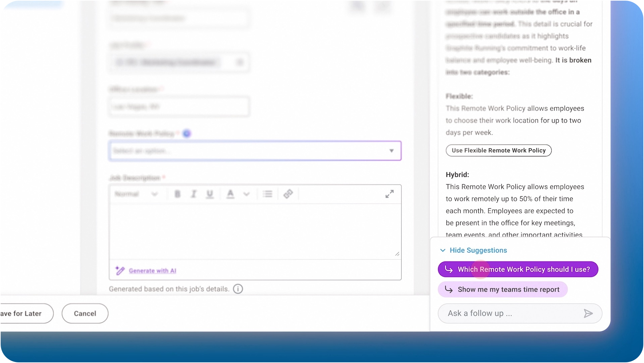This screenshot has height=363, width=644.
Task: Open the Remote Work Policy dropdown
Action: coord(255,151)
